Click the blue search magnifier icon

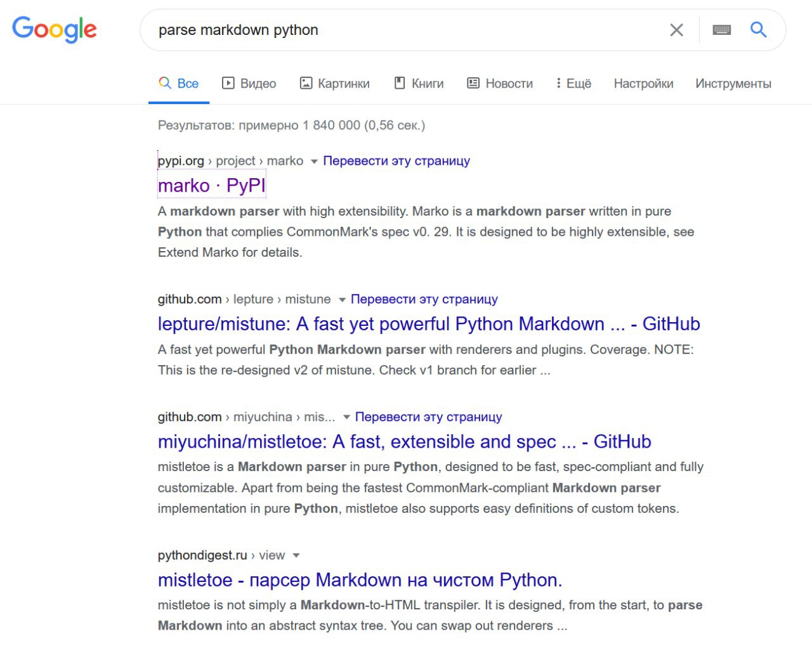758,29
